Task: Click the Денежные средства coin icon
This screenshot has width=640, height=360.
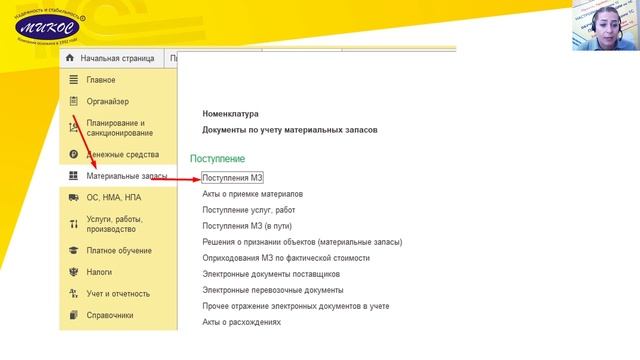Action: click(73, 154)
